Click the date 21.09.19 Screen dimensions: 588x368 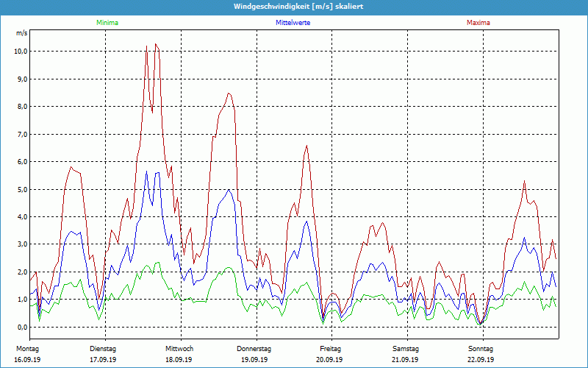pos(405,360)
